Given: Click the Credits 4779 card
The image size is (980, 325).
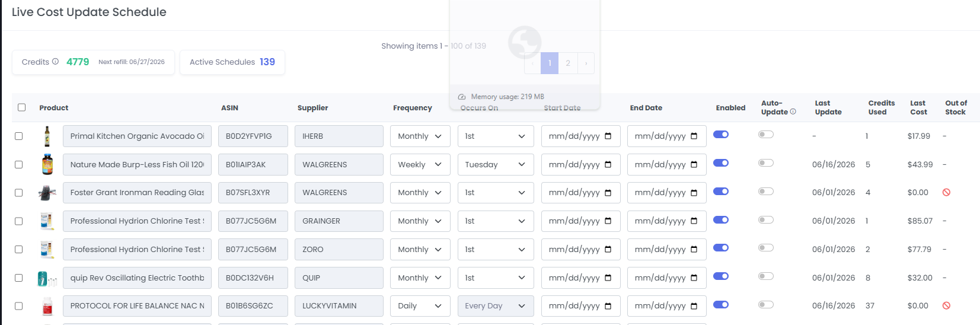Looking at the screenshot, I should (93, 62).
